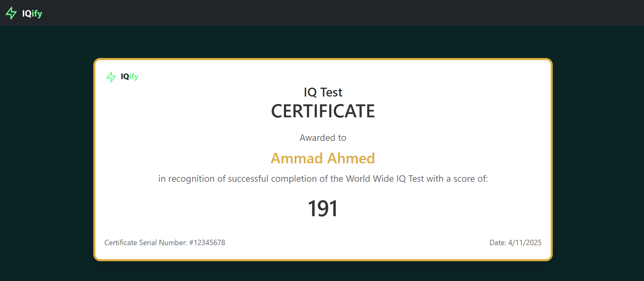Click the dark green page background
Screen dimensions: 644x281
point(48,153)
